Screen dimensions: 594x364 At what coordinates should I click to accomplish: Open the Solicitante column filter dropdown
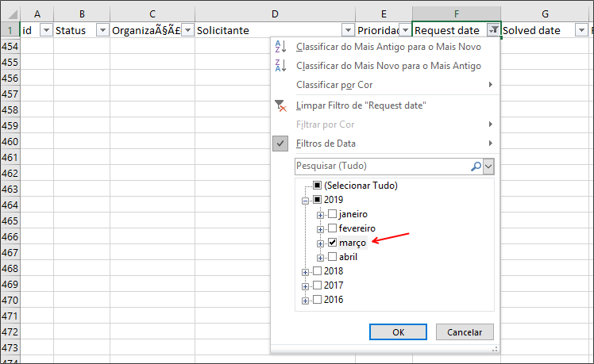click(x=348, y=30)
